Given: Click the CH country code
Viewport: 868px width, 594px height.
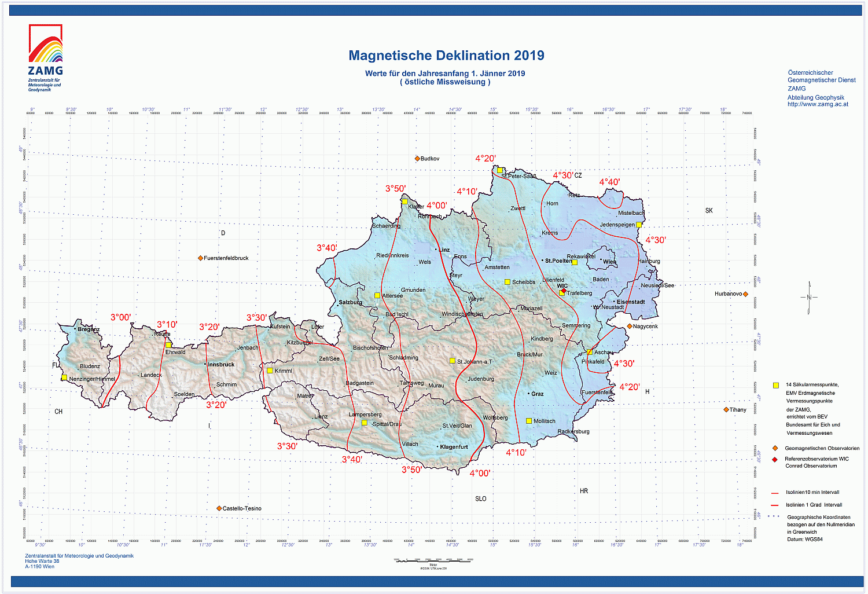Looking at the screenshot, I should [x=58, y=412].
